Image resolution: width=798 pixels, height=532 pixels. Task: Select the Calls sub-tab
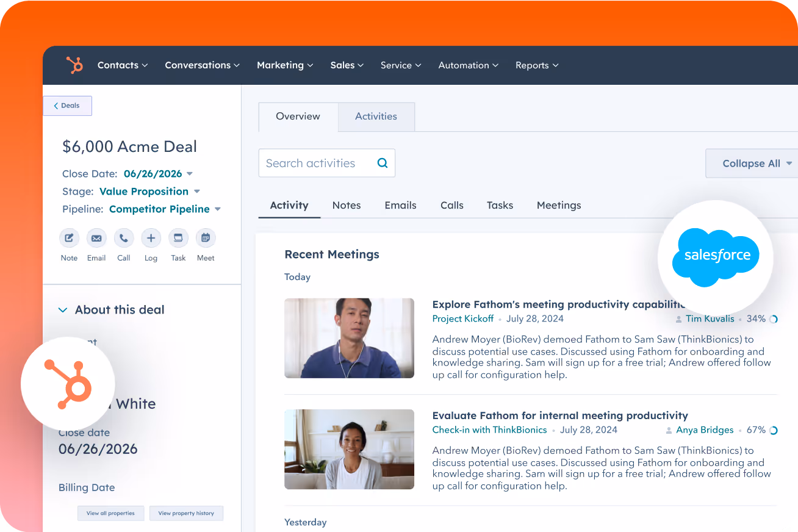tap(452, 206)
